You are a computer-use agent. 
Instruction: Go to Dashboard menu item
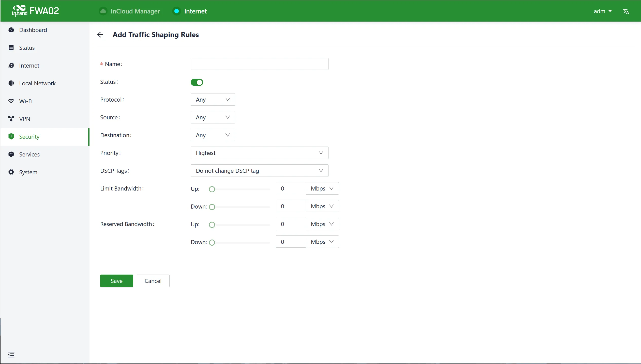(45, 30)
